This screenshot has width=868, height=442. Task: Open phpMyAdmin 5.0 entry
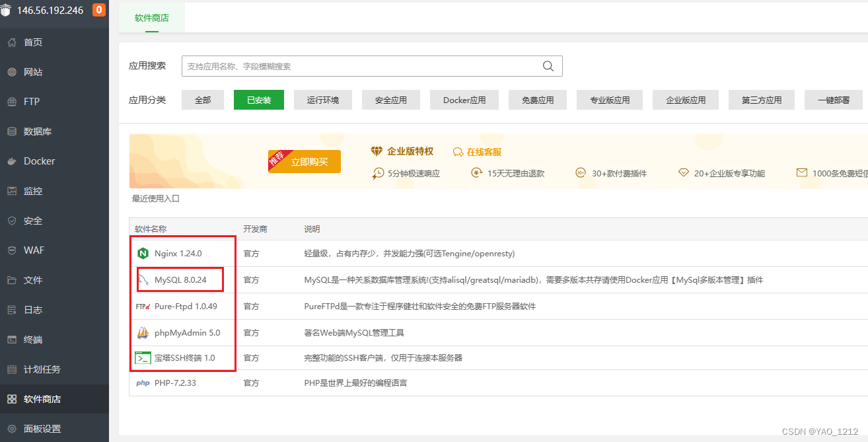[x=187, y=333]
